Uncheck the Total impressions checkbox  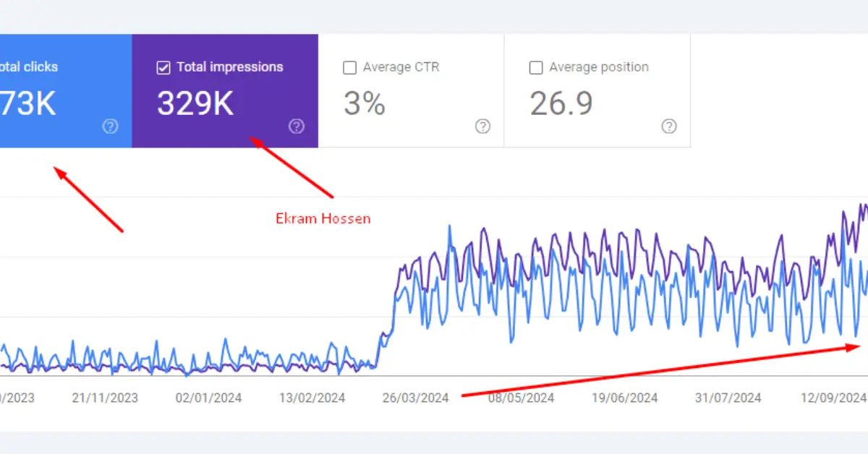[x=163, y=68]
